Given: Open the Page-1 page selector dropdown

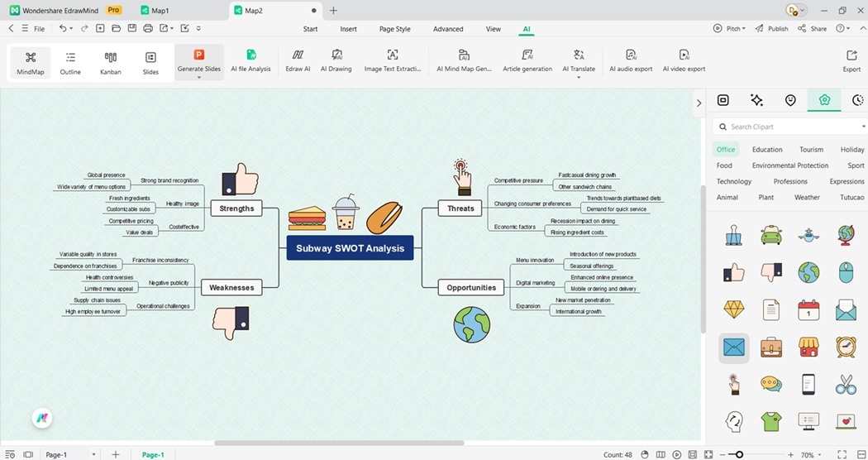Looking at the screenshot, I should click(93, 454).
